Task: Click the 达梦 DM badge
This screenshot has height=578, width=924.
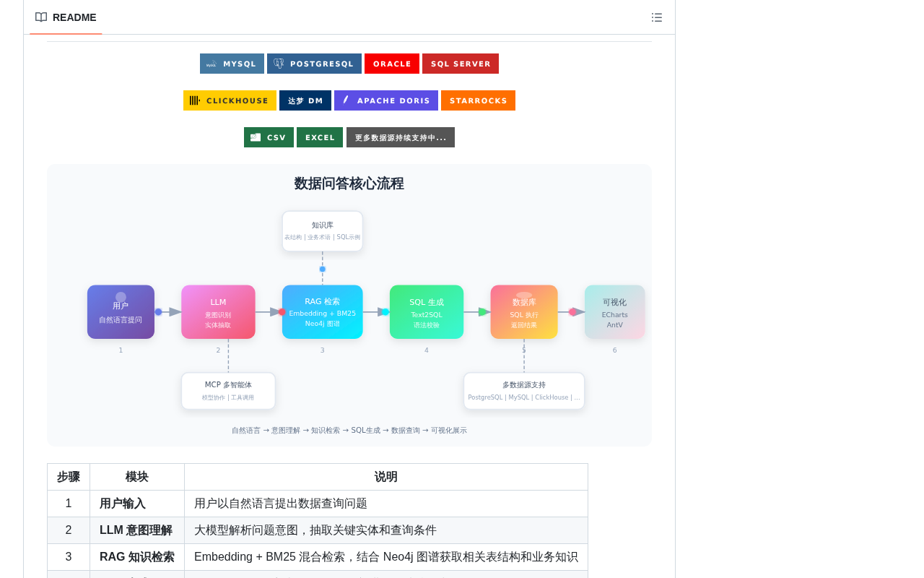Action: [305, 100]
